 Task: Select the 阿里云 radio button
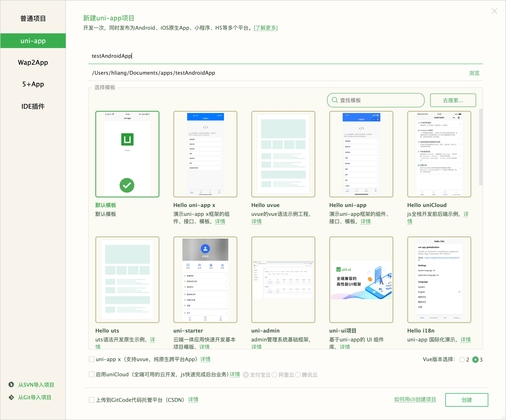tap(274, 375)
